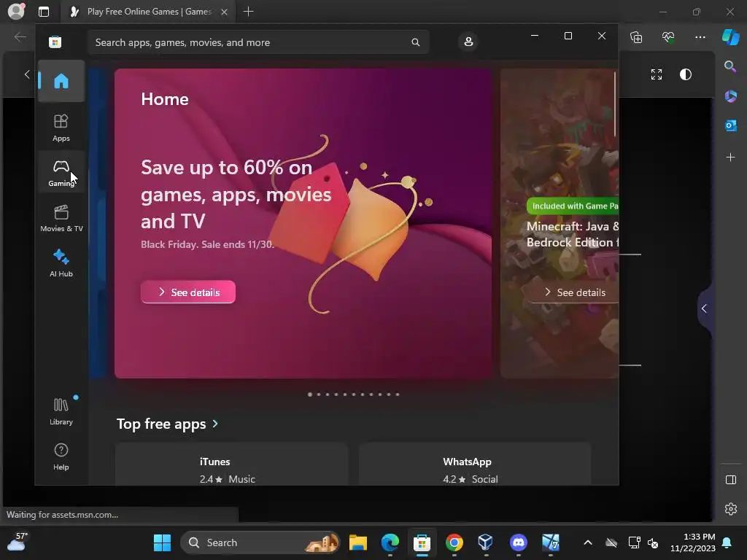Click the Microsoft Store logo icon
Viewport: 747px width, 560px height.
(55, 42)
